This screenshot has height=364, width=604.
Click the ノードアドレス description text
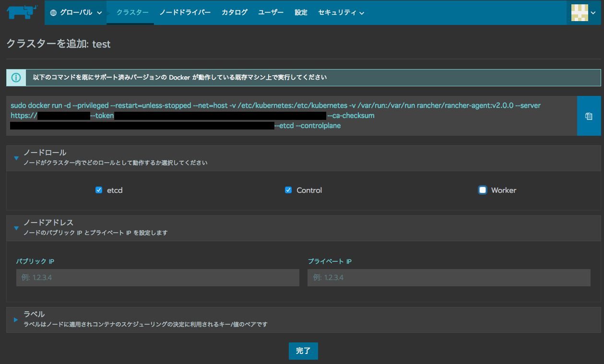(95, 233)
